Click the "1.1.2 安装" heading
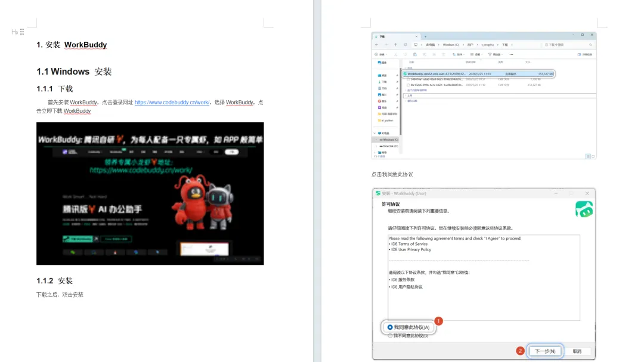Screen dimensions: 644x362 (55, 281)
